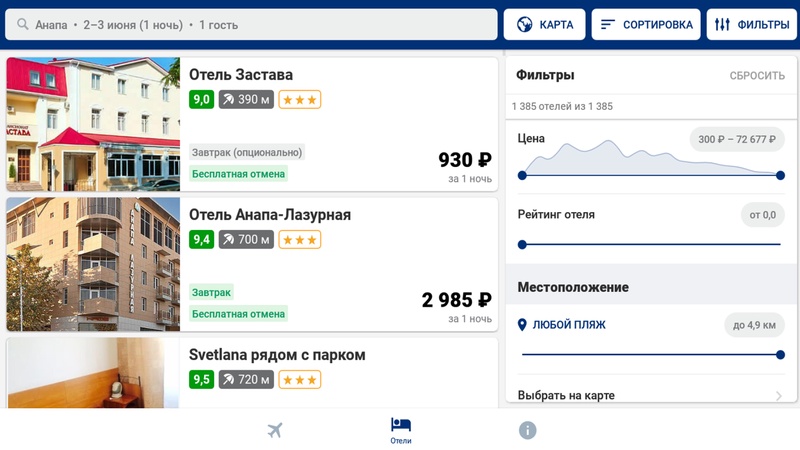Open the info circle icon

(527, 430)
